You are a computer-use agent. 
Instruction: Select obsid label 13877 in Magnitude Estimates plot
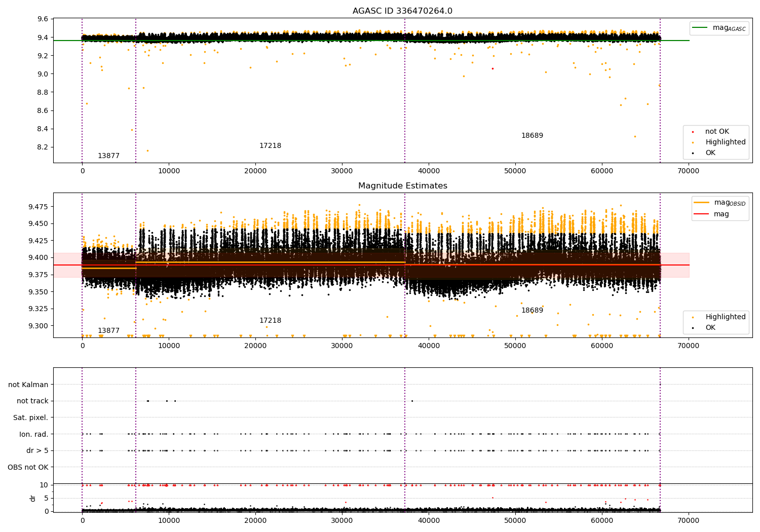tap(108, 331)
